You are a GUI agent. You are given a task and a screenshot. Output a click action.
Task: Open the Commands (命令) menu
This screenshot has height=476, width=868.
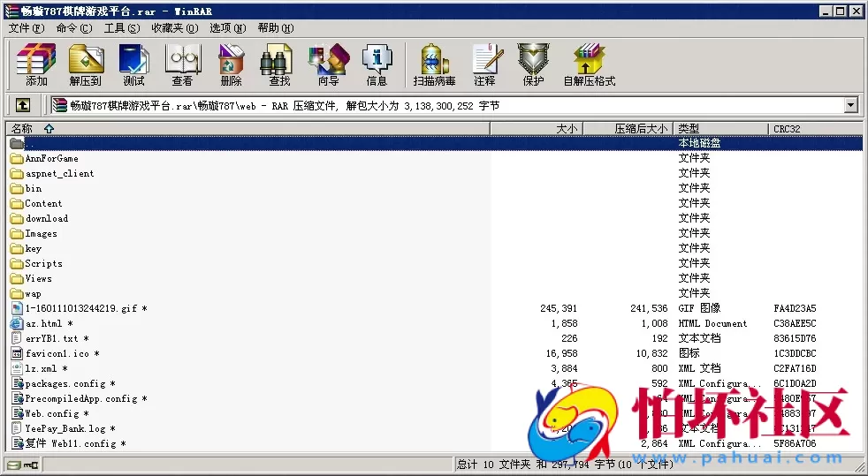[74, 28]
